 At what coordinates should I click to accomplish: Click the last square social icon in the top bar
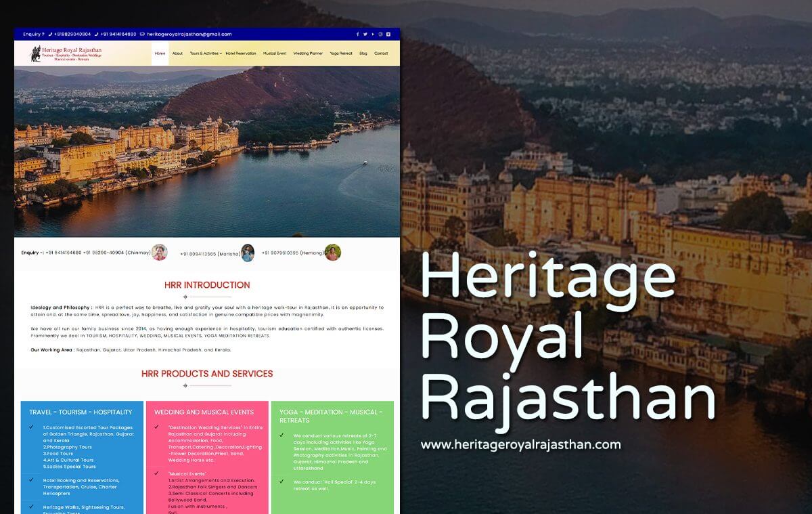(388, 34)
